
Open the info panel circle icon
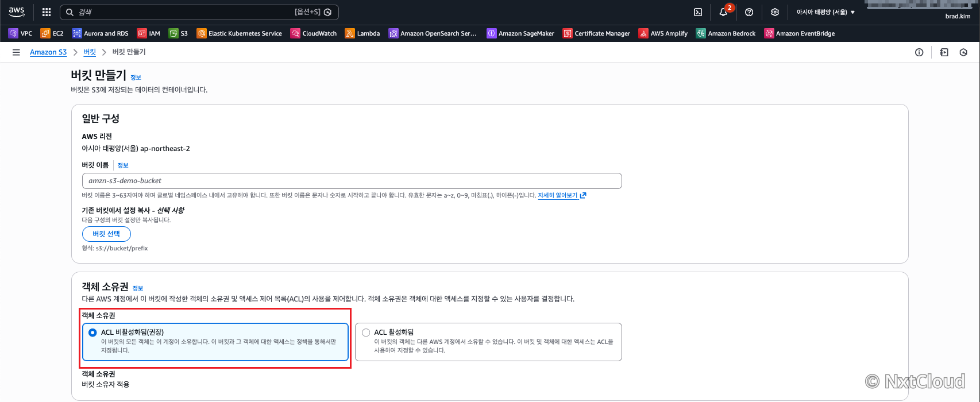(919, 52)
